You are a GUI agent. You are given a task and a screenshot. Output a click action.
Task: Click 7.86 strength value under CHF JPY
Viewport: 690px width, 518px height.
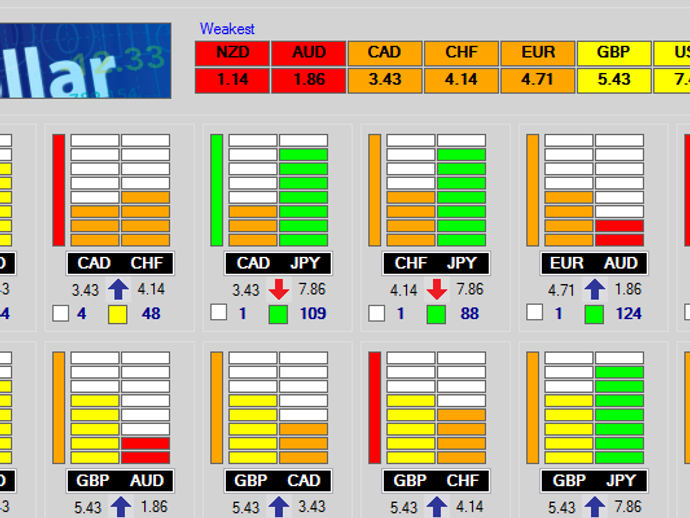coord(470,289)
